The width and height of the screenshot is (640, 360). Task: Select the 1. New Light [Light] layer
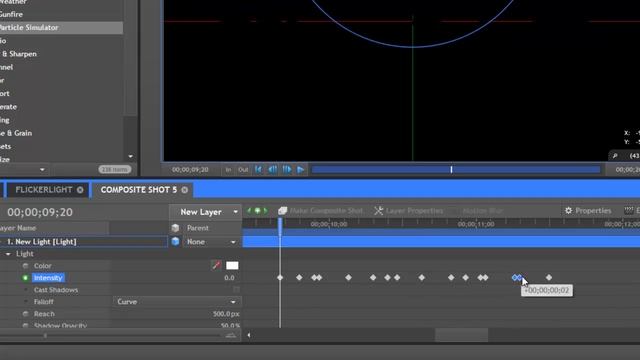pyautogui.click(x=84, y=242)
